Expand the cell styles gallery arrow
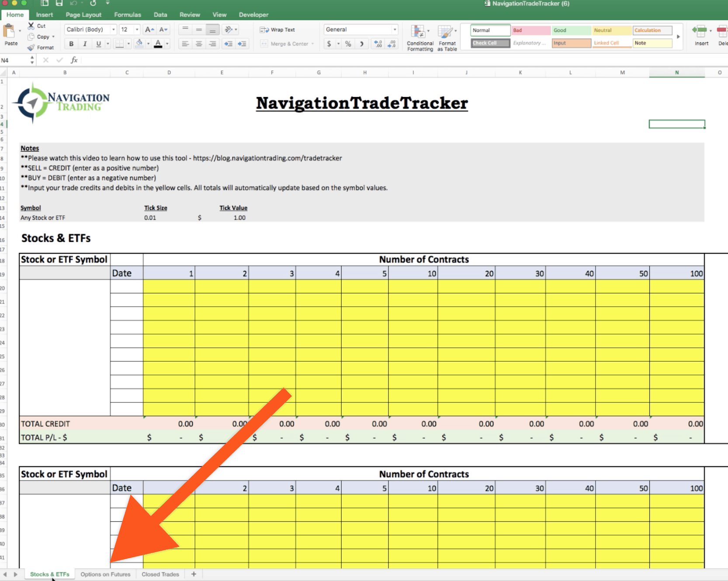This screenshot has height=581, width=728. (x=678, y=37)
